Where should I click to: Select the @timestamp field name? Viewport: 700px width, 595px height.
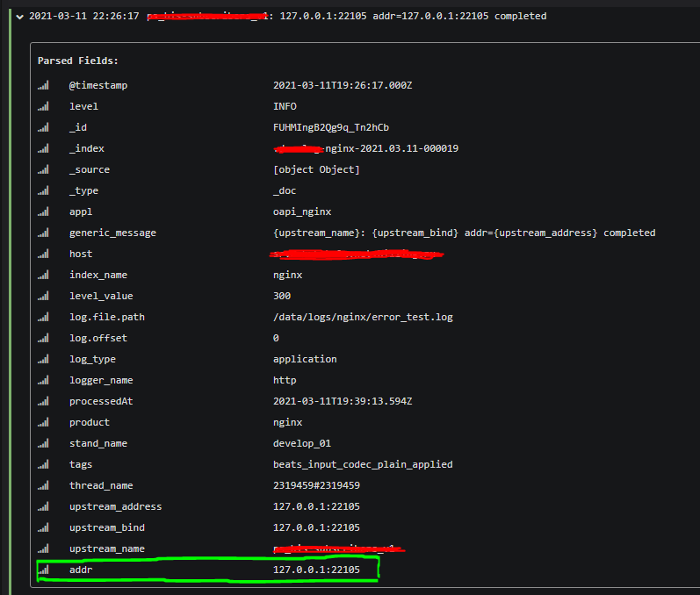[98, 85]
